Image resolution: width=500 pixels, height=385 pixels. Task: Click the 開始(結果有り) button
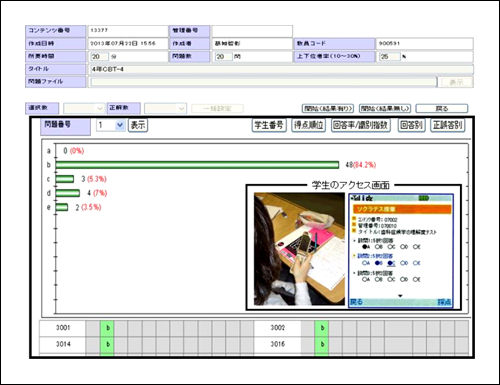pyautogui.click(x=328, y=108)
